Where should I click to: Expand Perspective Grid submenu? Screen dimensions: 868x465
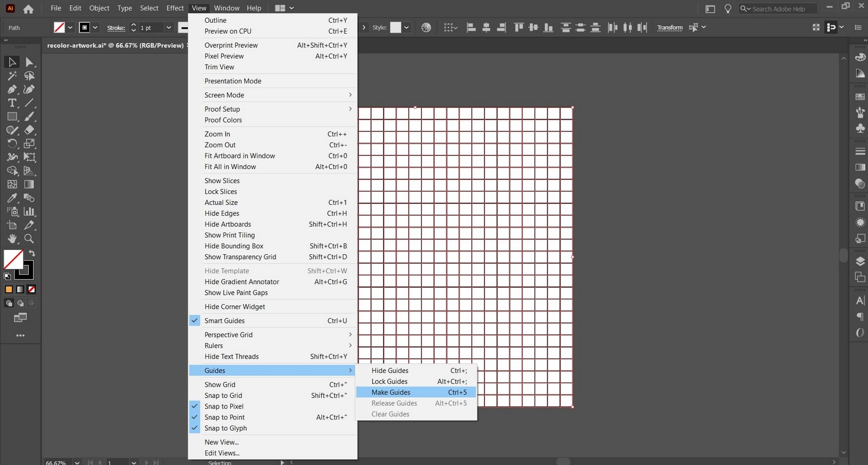[x=273, y=335]
